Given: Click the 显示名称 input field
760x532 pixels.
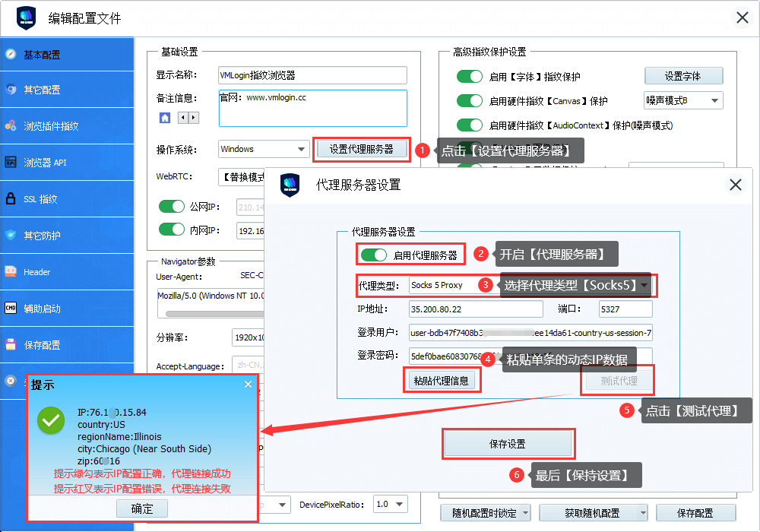Looking at the screenshot, I should tap(312, 75).
